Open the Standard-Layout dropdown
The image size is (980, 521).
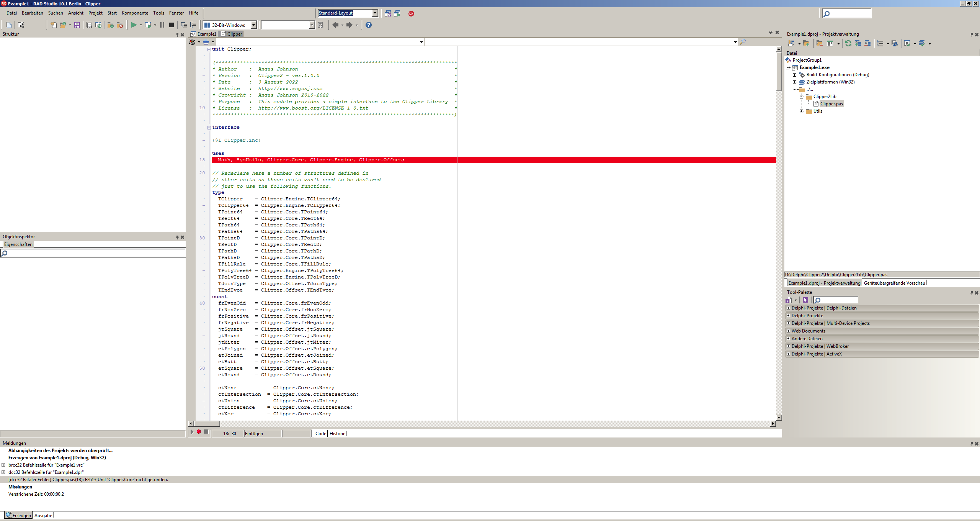pyautogui.click(x=374, y=13)
